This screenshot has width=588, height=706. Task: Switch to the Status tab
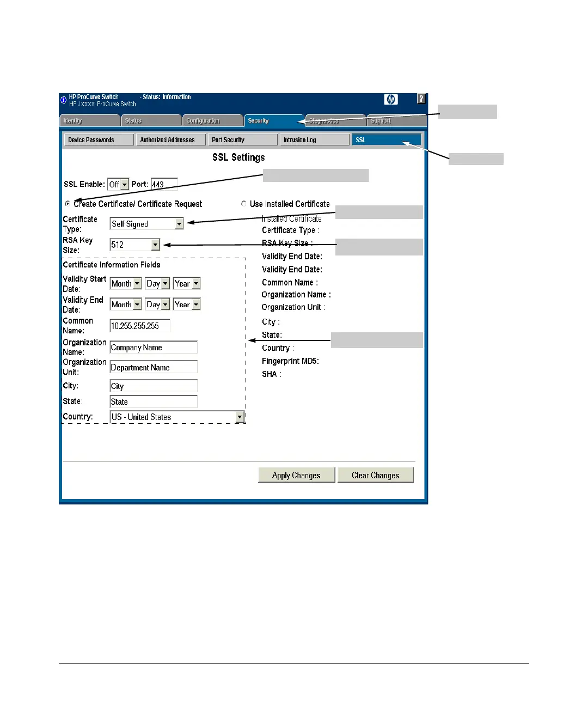pos(151,120)
